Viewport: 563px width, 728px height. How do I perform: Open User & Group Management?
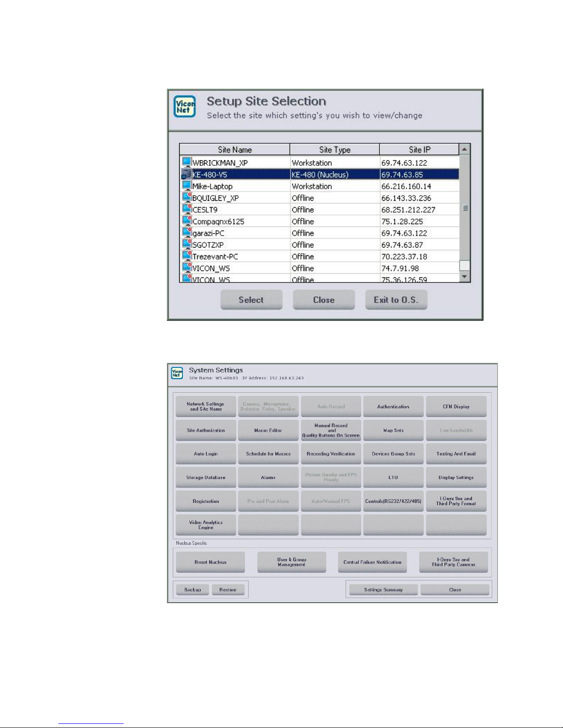pyautogui.click(x=292, y=562)
